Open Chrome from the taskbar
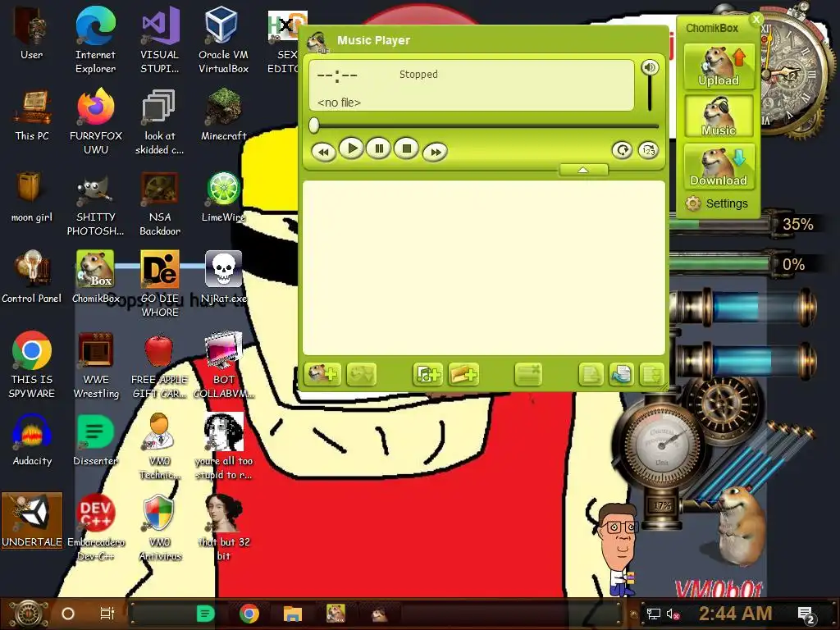The height and width of the screenshot is (630, 840). 249,614
